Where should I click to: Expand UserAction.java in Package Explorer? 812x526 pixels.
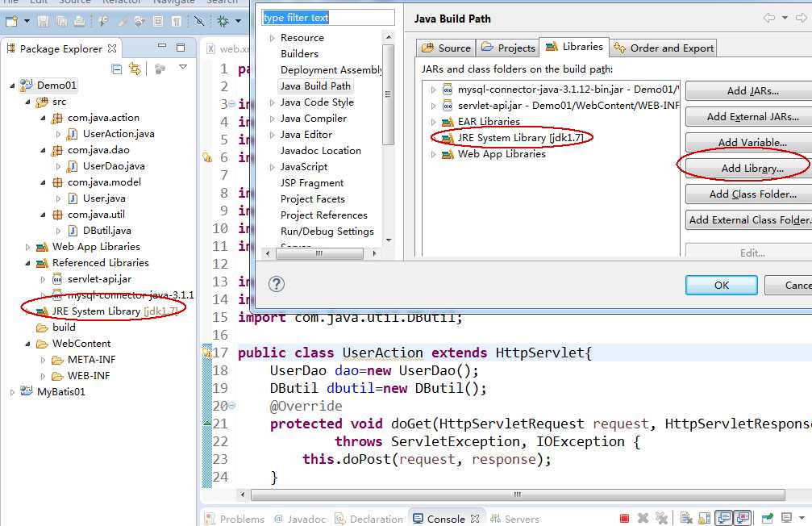pyautogui.click(x=58, y=134)
